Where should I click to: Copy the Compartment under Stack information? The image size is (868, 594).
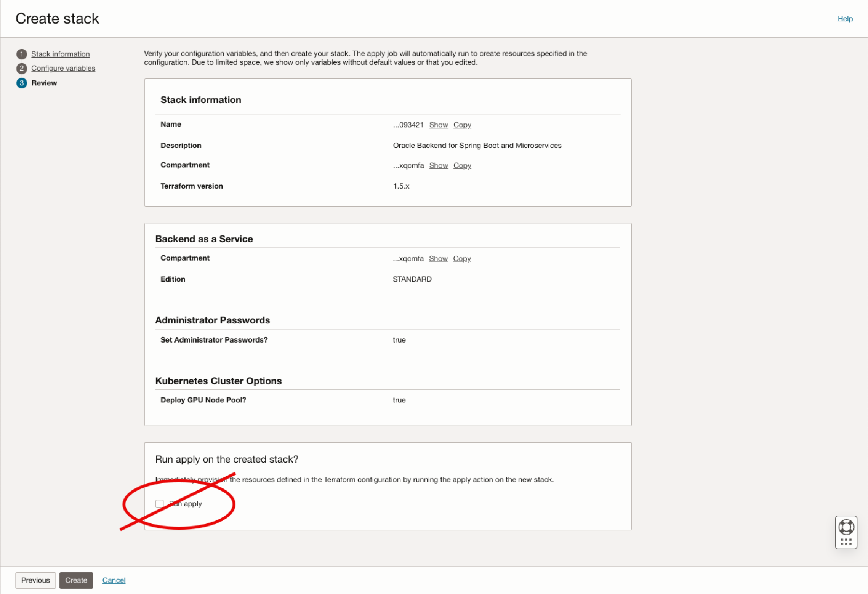[x=461, y=166]
